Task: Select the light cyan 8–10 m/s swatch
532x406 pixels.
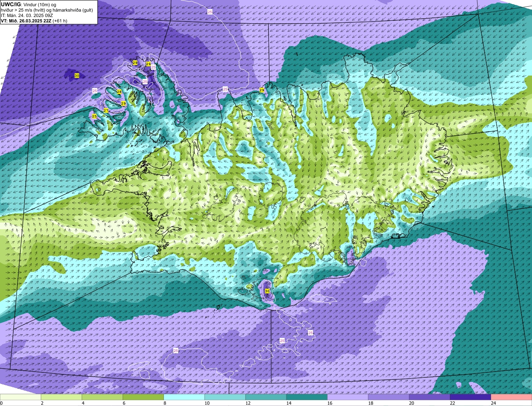Action: pyautogui.click(x=184, y=397)
